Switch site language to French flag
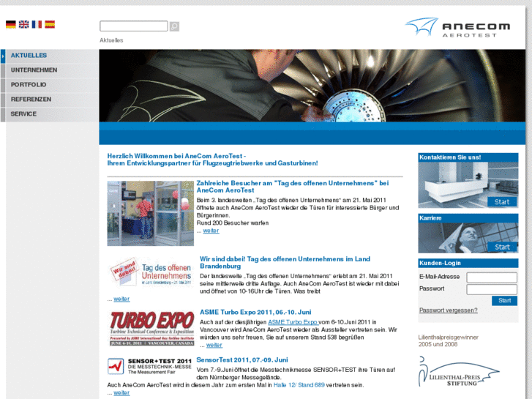This screenshot has height=399, width=532. coord(37,24)
